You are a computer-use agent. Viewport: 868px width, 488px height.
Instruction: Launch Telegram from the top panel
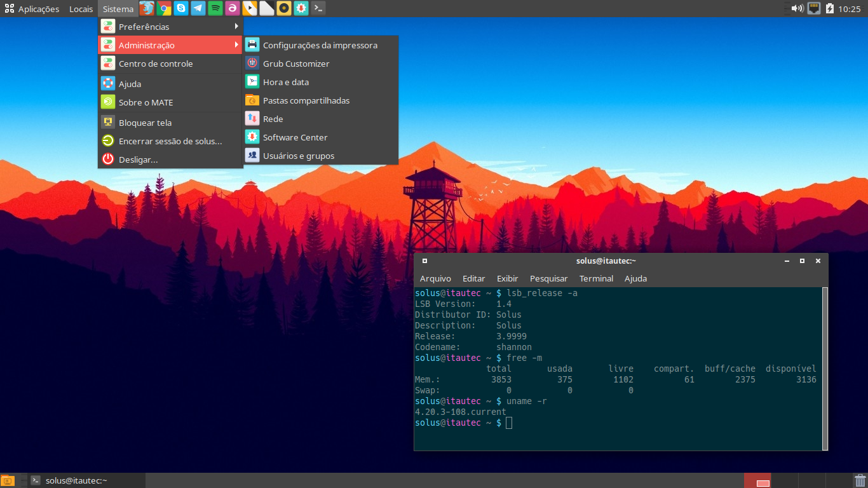[198, 9]
